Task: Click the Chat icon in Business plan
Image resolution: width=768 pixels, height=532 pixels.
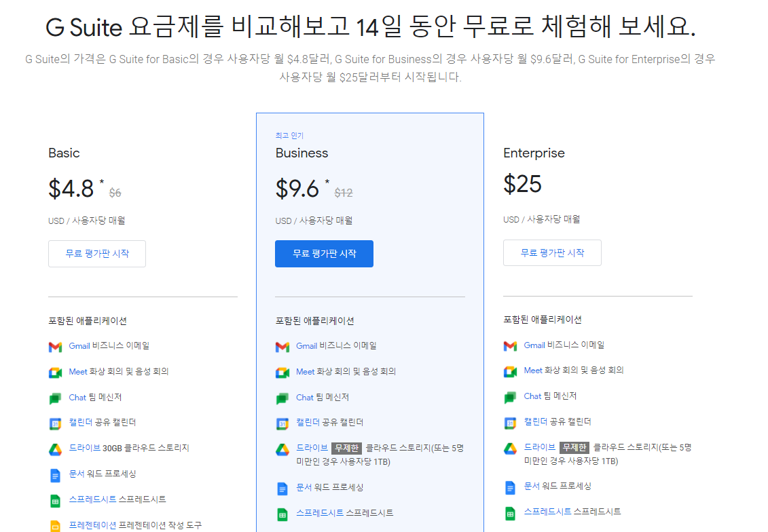Action: point(282,398)
